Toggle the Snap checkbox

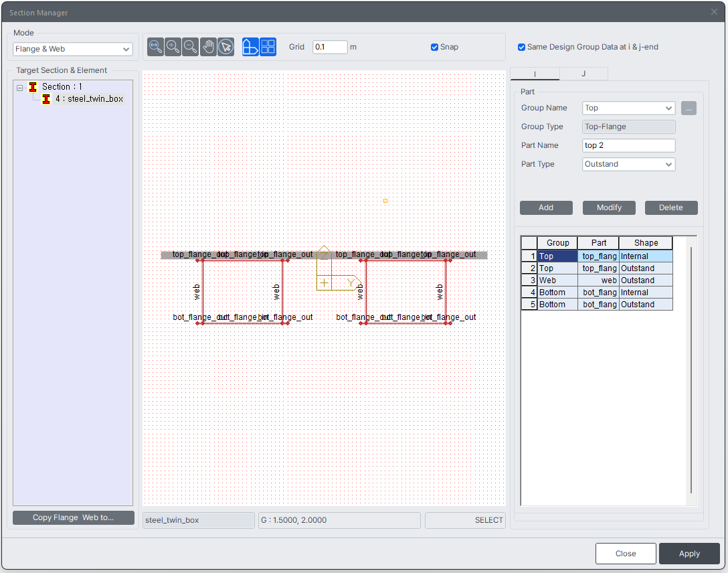coord(434,47)
